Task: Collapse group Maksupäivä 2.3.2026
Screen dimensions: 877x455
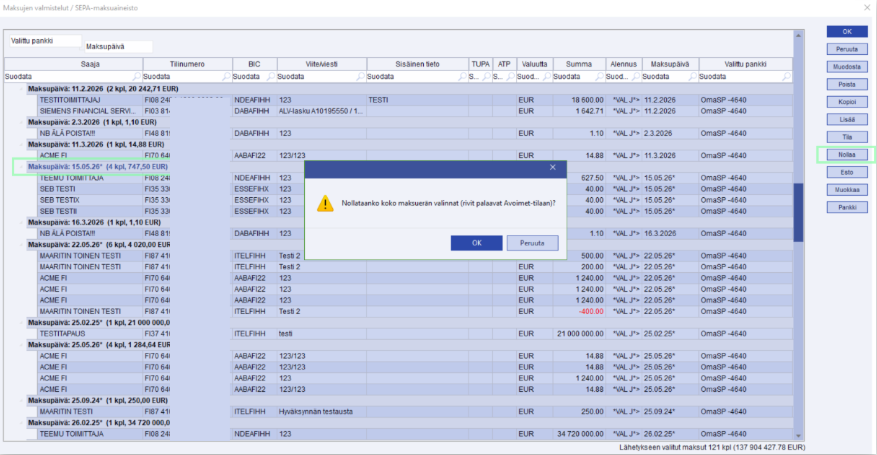Action: (x=22, y=122)
